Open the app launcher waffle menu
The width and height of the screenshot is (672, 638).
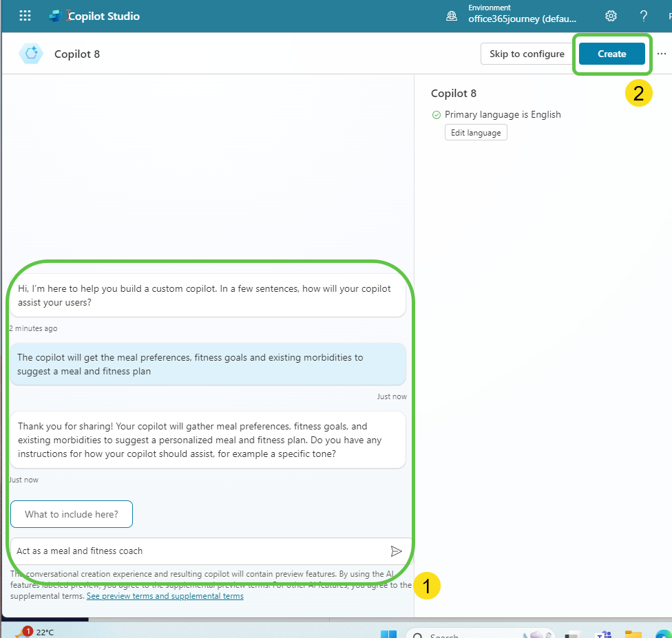pos(25,16)
